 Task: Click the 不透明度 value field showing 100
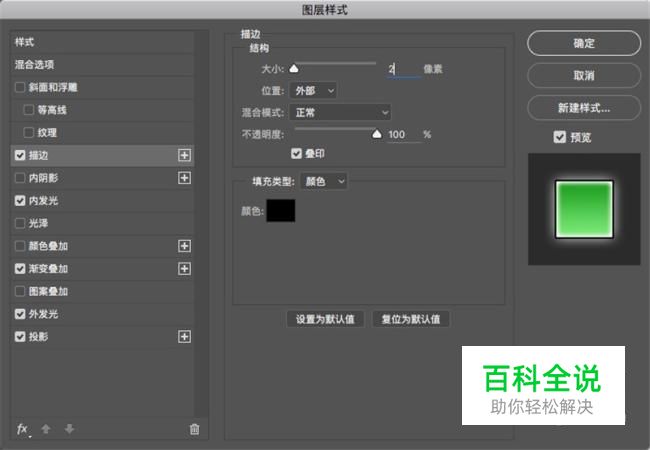click(404, 135)
